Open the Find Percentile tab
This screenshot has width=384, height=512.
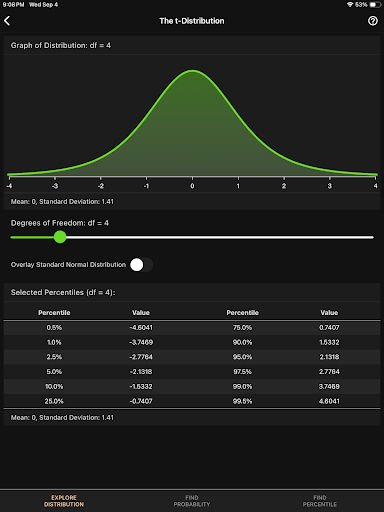click(x=320, y=501)
